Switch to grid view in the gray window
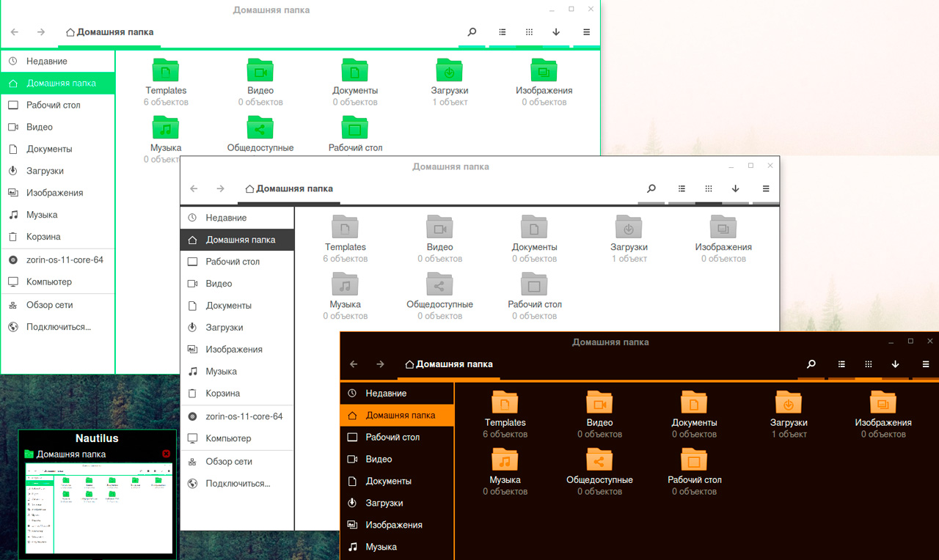Image resolution: width=939 pixels, height=560 pixels. 708,189
